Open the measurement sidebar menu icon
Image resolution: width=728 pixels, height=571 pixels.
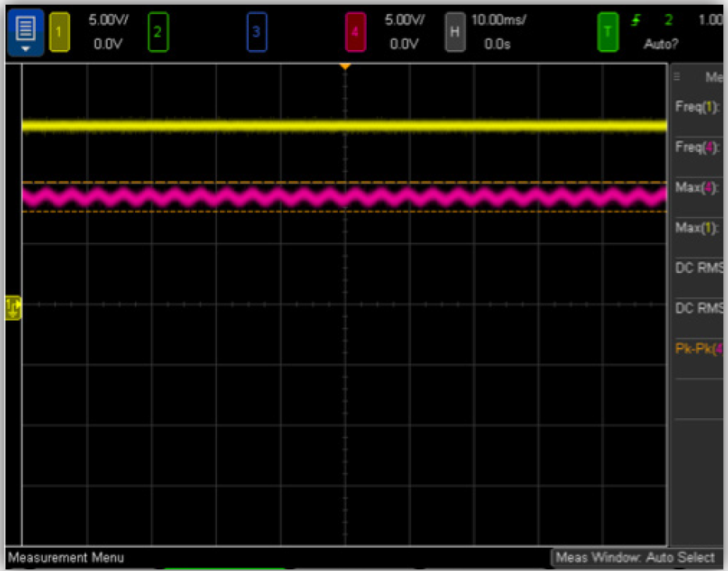point(677,76)
